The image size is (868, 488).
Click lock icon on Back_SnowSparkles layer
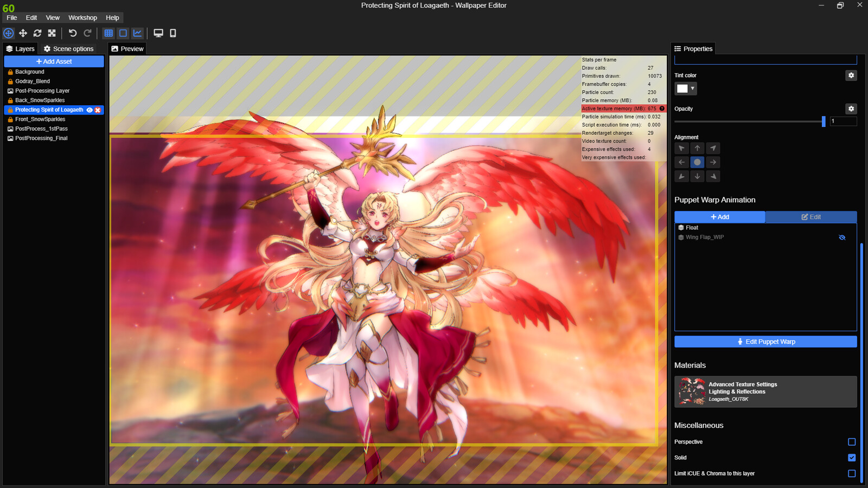click(x=10, y=100)
